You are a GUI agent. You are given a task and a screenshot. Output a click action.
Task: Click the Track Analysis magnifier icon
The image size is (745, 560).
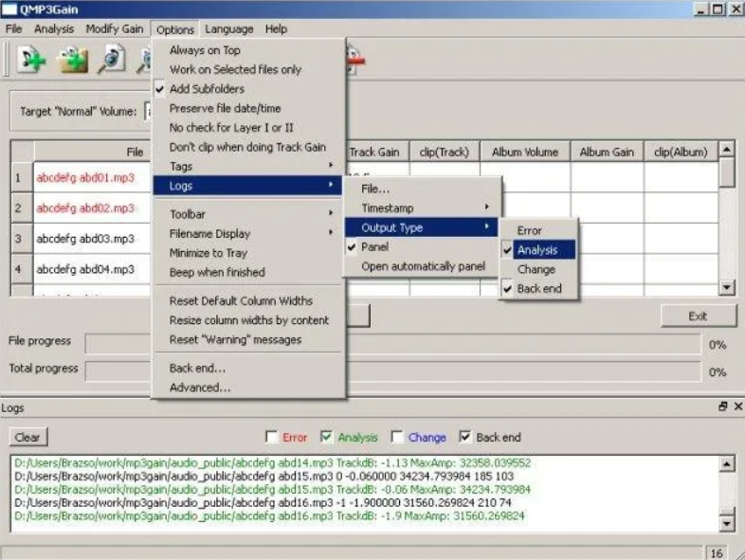[111, 60]
